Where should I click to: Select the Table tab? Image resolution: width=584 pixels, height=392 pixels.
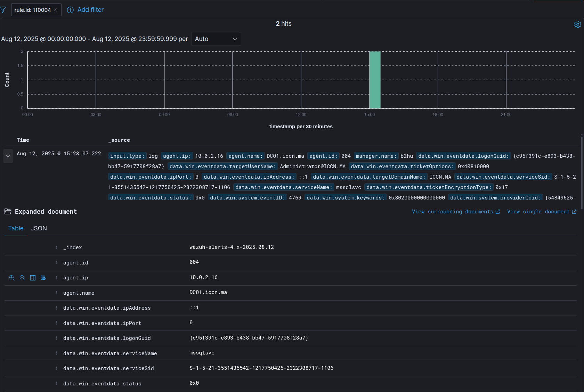pos(16,228)
